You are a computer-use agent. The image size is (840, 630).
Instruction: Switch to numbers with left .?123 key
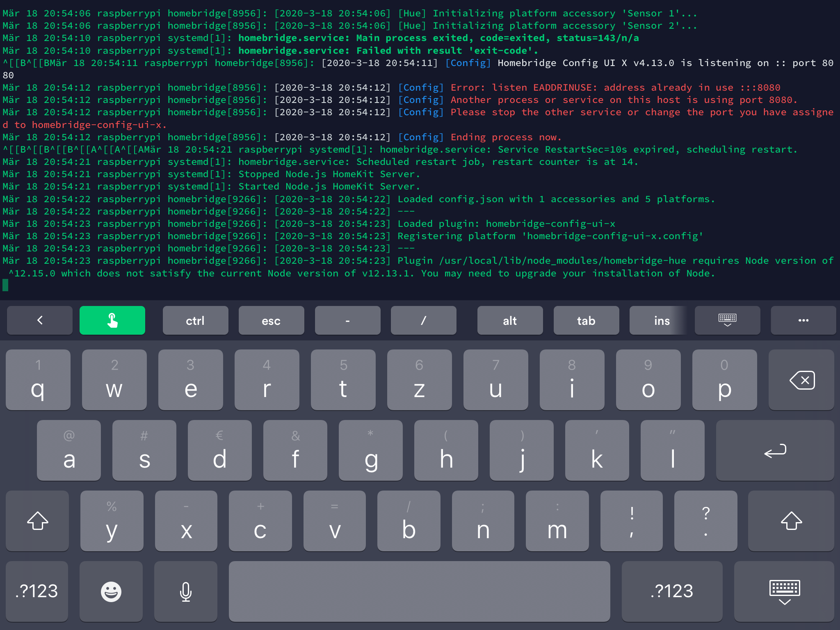37,591
